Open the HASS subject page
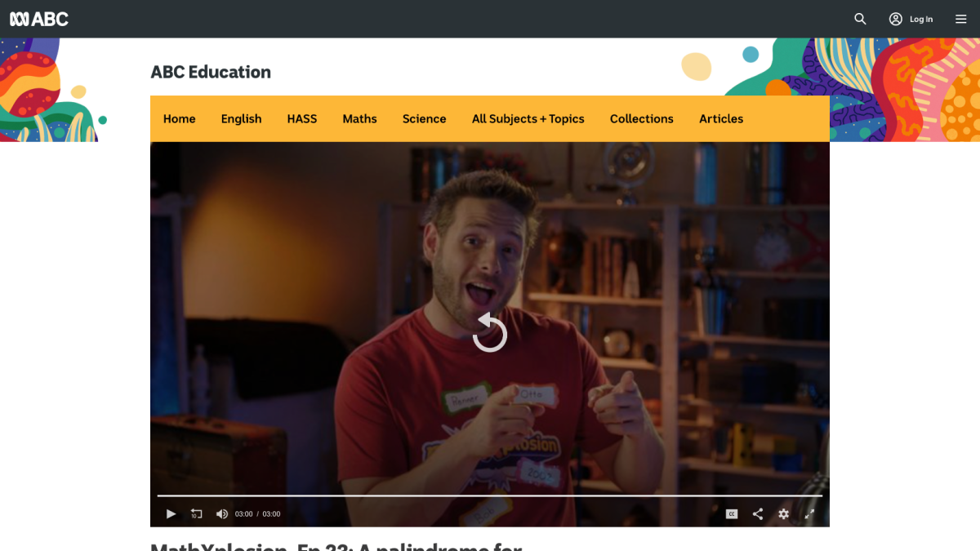The image size is (980, 551). (x=301, y=118)
